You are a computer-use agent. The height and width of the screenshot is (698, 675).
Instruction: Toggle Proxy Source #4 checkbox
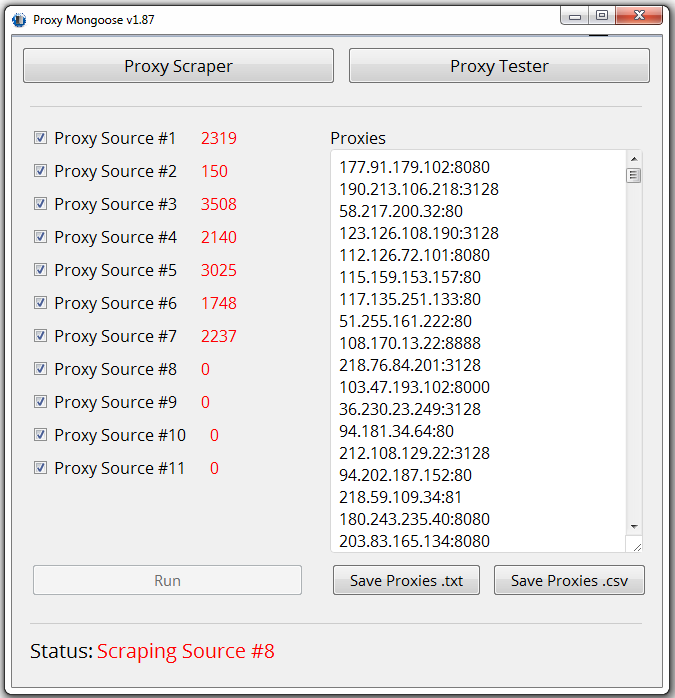[41, 237]
